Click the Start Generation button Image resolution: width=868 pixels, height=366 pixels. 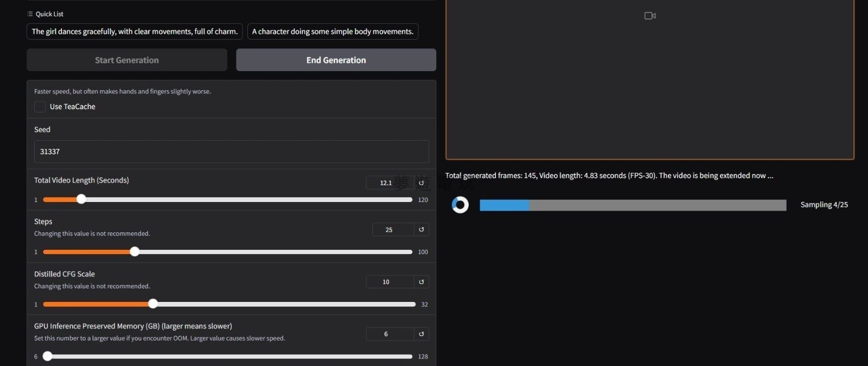[127, 60]
